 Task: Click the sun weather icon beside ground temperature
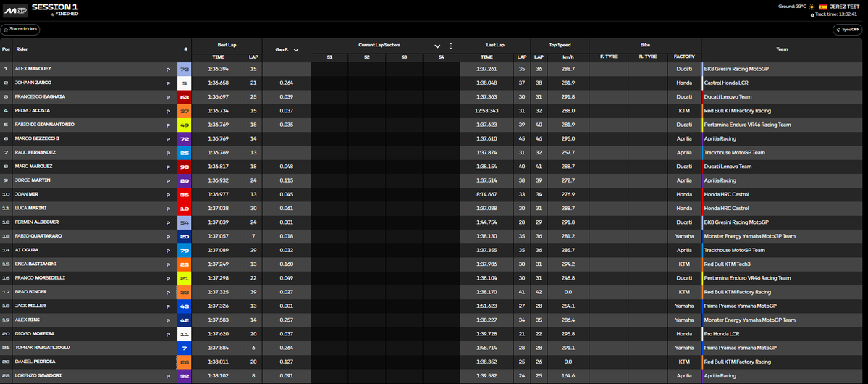(x=812, y=7)
